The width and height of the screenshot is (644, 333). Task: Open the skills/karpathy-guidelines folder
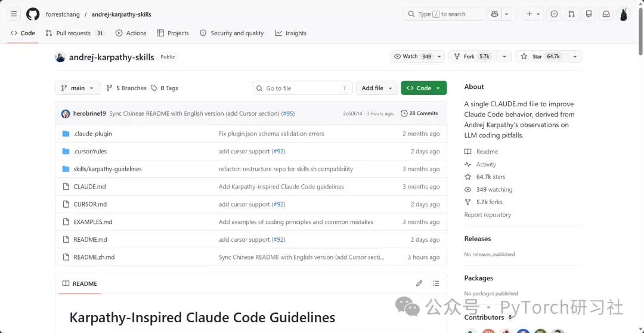107,169
